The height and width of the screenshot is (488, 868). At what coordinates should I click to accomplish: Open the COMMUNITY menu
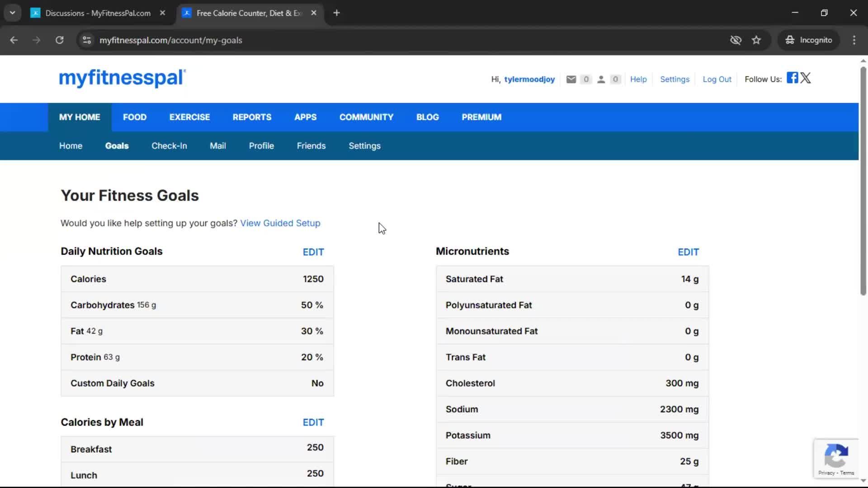(366, 117)
